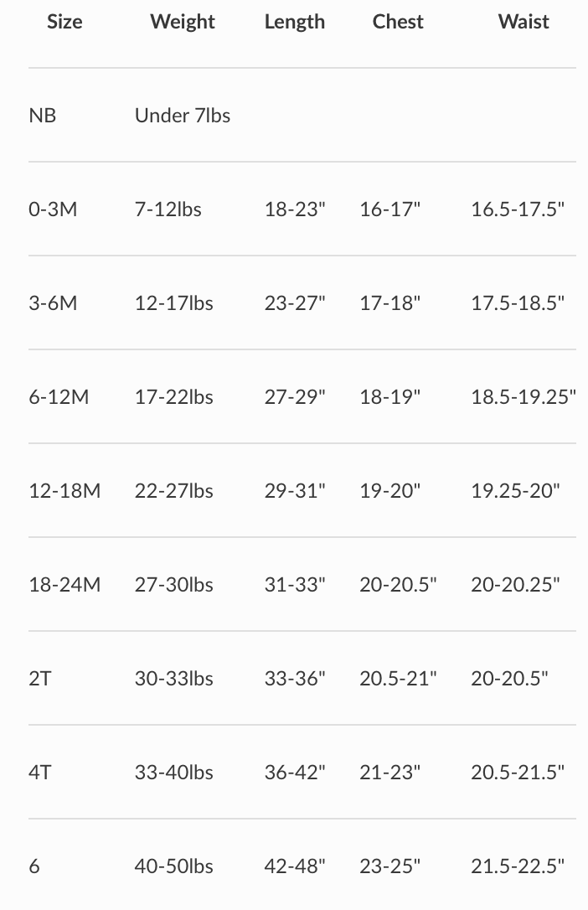Click the 6-12M size label
588x910 pixels.
59,397
